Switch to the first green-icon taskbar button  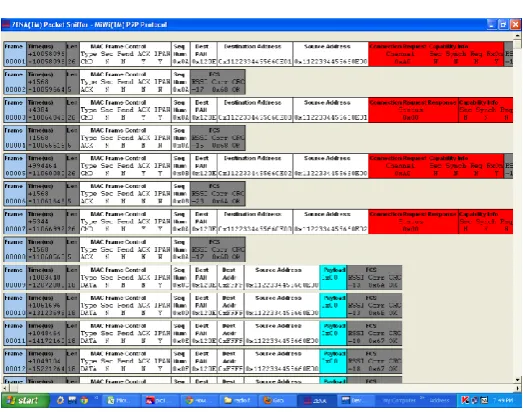pos(120,401)
